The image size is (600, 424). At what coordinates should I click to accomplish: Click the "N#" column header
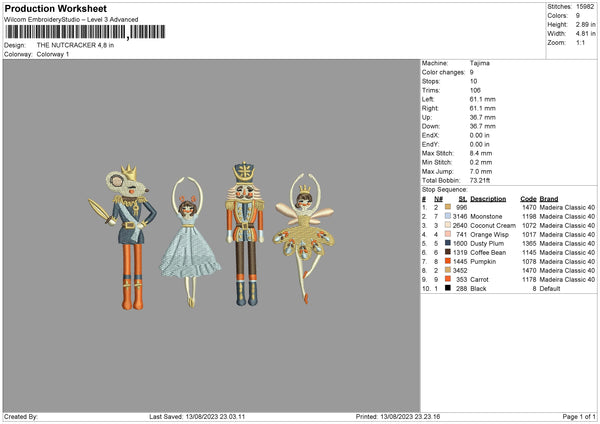pos(439,199)
